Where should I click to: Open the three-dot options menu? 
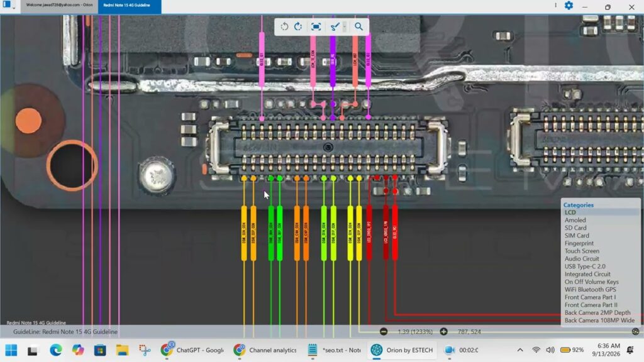click(x=556, y=5)
